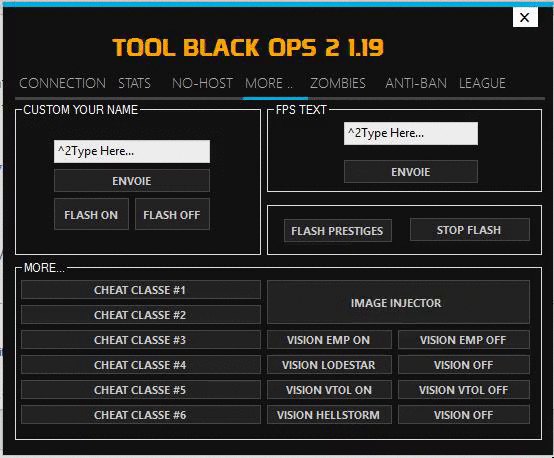
Task: Click the STOP FLASH button
Action: pyautogui.click(x=470, y=230)
